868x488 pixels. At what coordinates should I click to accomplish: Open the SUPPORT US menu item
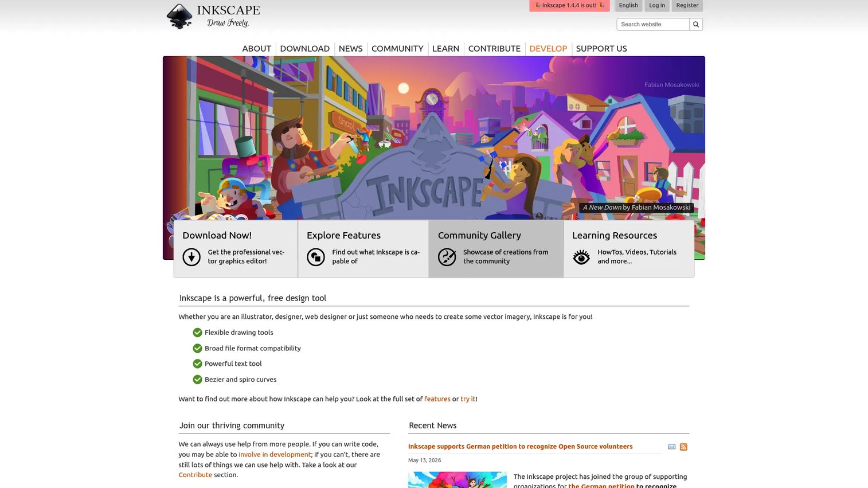pyautogui.click(x=601, y=49)
